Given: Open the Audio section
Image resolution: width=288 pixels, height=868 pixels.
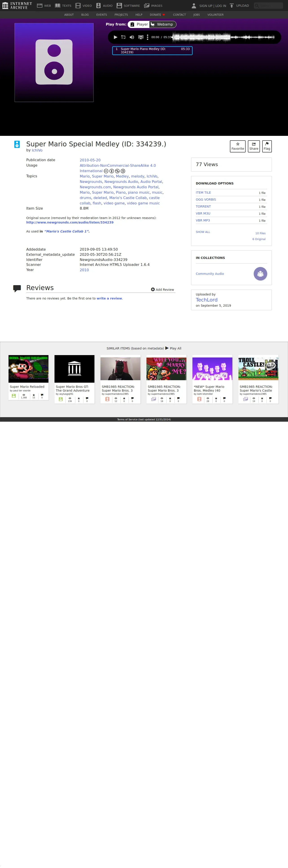Looking at the screenshot, I should click(x=104, y=6).
